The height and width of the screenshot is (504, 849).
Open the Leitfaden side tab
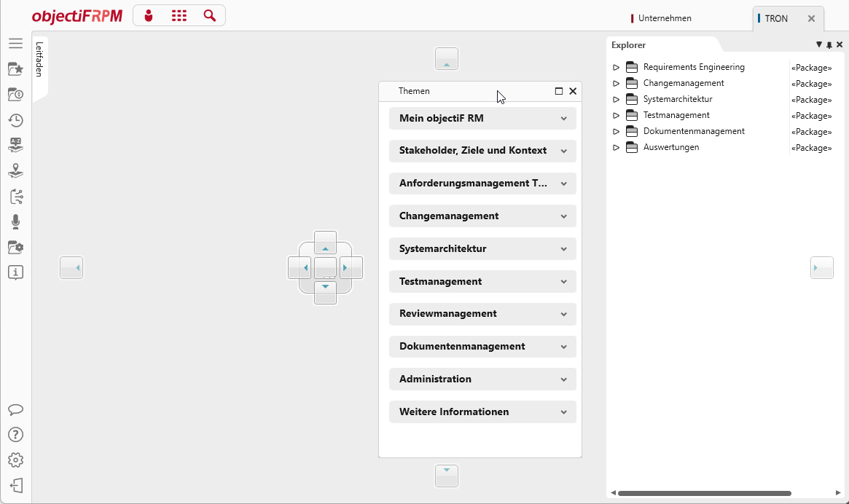tap(39, 60)
